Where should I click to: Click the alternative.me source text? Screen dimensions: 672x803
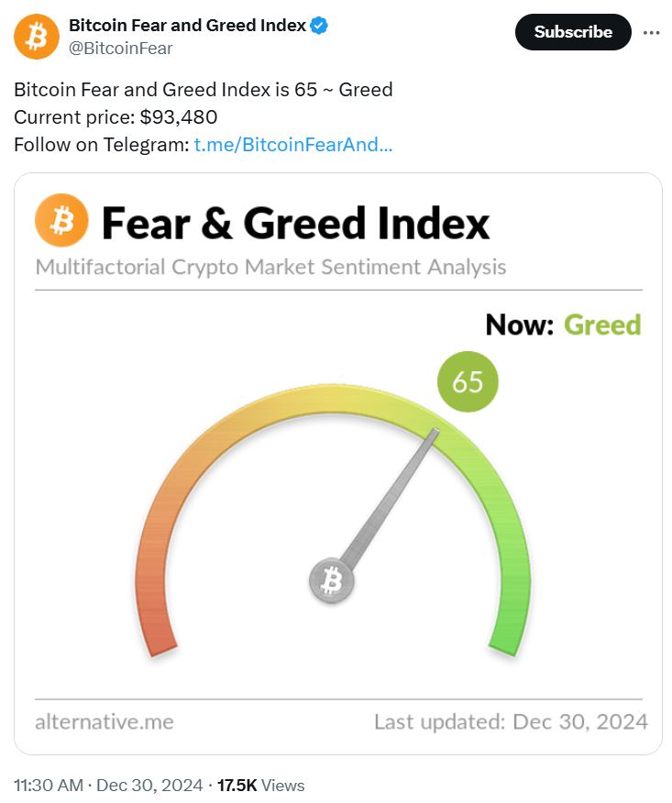[x=105, y=721]
